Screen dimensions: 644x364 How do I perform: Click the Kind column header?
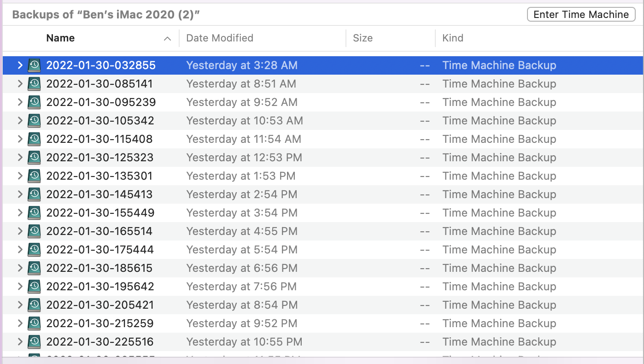pos(453,38)
